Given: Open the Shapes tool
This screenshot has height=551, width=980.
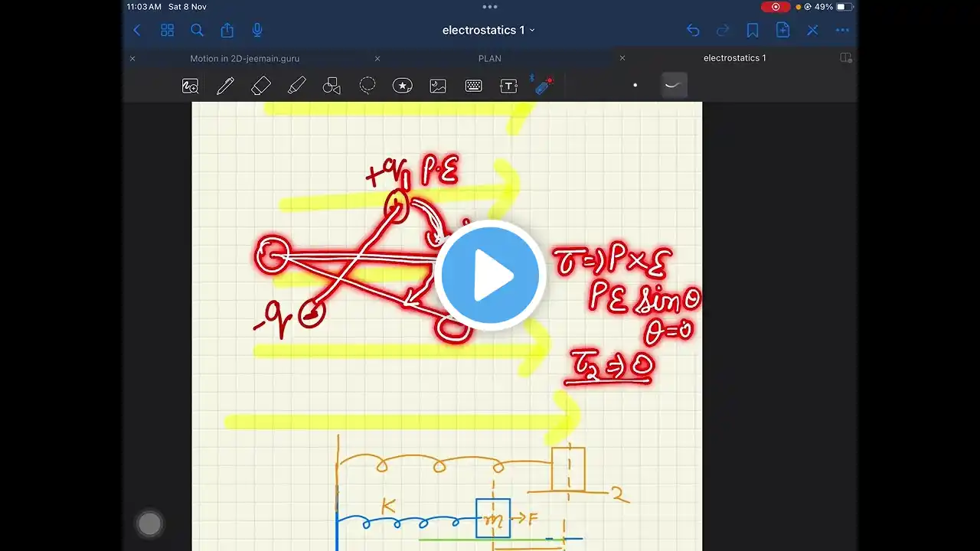Looking at the screenshot, I should pyautogui.click(x=331, y=85).
